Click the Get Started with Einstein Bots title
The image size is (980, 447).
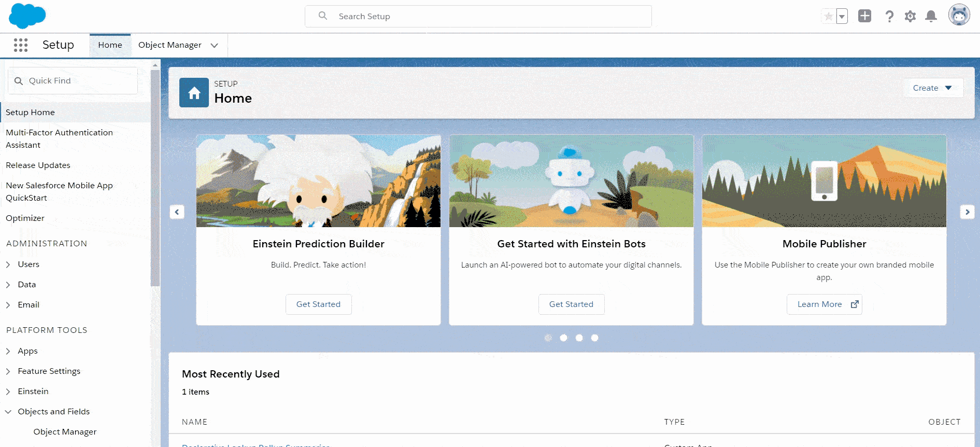click(x=572, y=244)
